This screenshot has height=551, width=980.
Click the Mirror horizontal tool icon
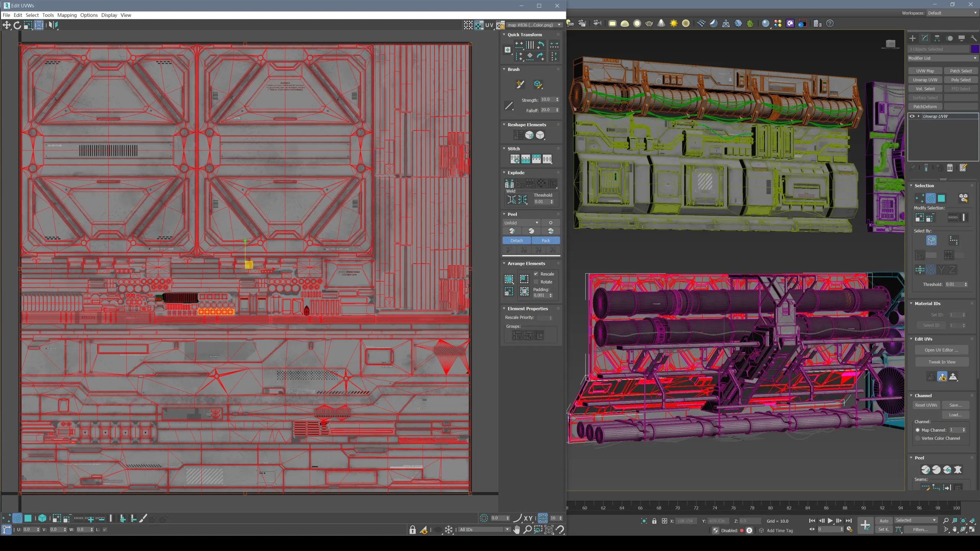pyautogui.click(x=53, y=25)
